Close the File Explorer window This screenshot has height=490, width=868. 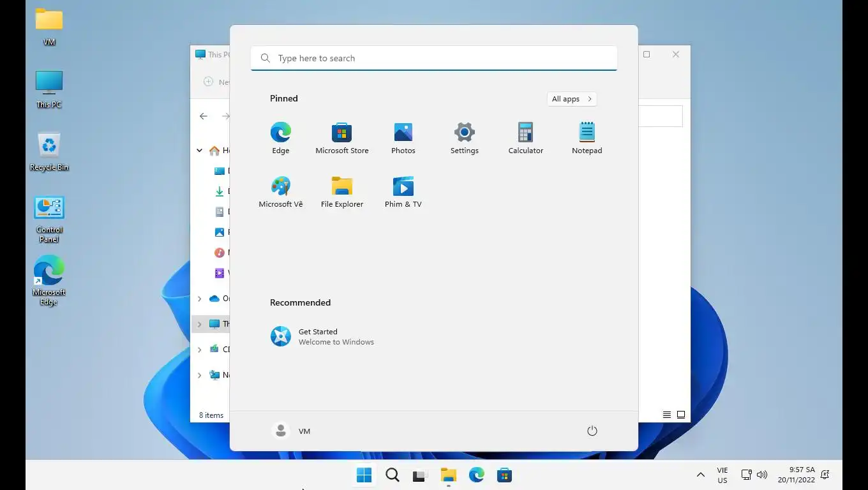(676, 54)
